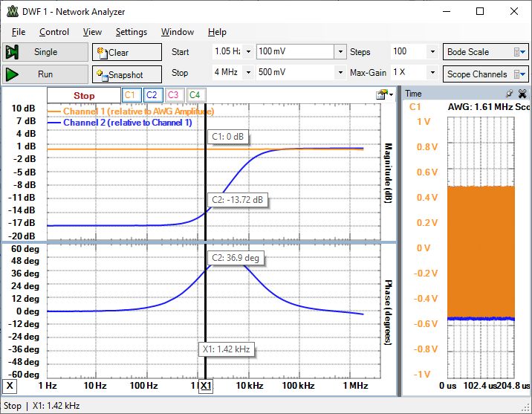
Task: Open the Scope Channels dropdown
Action: click(x=520, y=74)
